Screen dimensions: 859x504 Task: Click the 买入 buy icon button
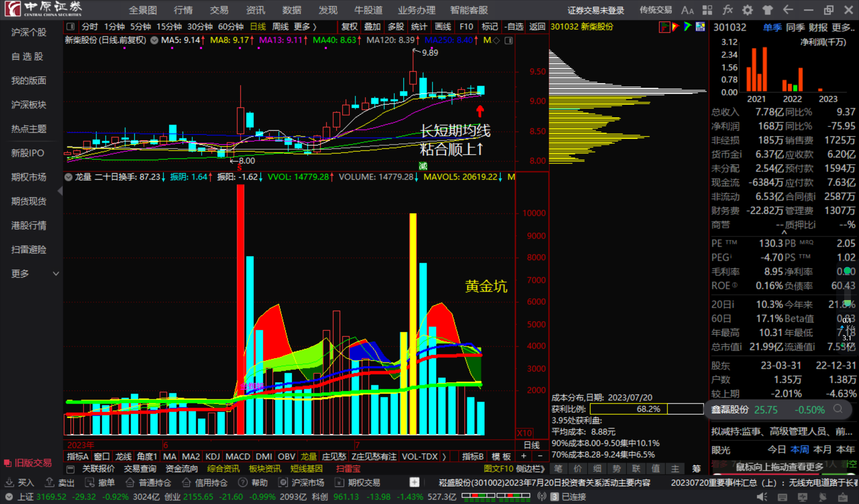point(20,483)
